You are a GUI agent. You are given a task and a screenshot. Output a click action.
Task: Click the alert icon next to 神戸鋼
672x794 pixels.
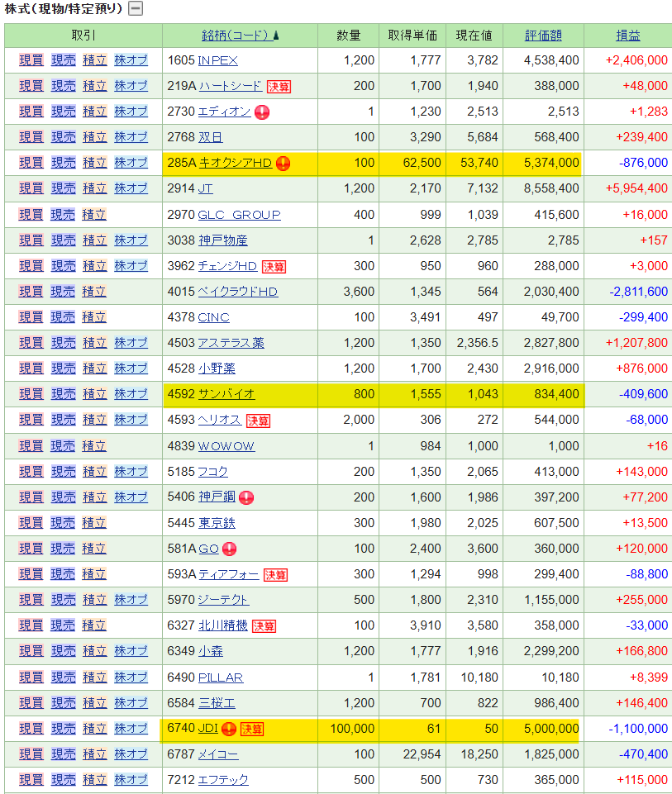coord(246,497)
